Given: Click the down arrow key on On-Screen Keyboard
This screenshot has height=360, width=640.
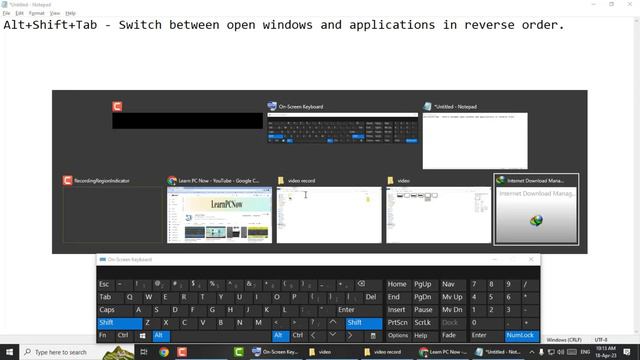Looking at the screenshot, I should click(333, 336).
